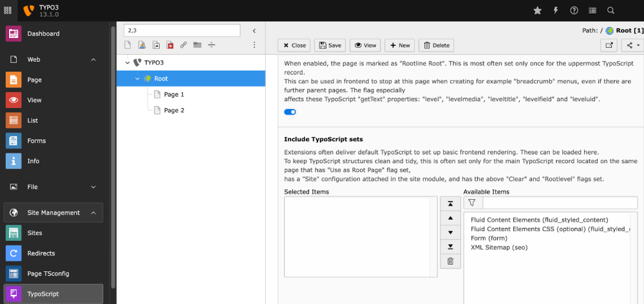Remove selected item with trash icon
Viewport: 644px width, 304px height.
pyautogui.click(x=450, y=261)
